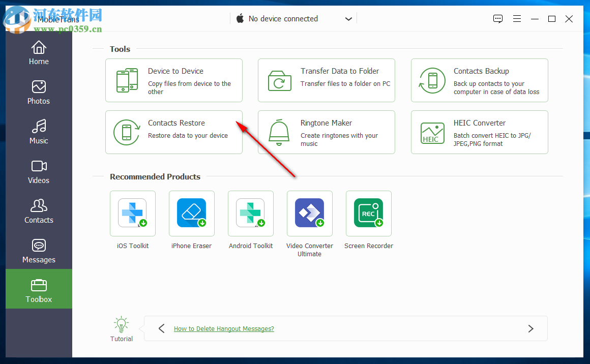Image resolution: width=590 pixels, height=364 pixels.
Task: Launch the iOS Toolkit product
Action: click(x=133, y=214)
